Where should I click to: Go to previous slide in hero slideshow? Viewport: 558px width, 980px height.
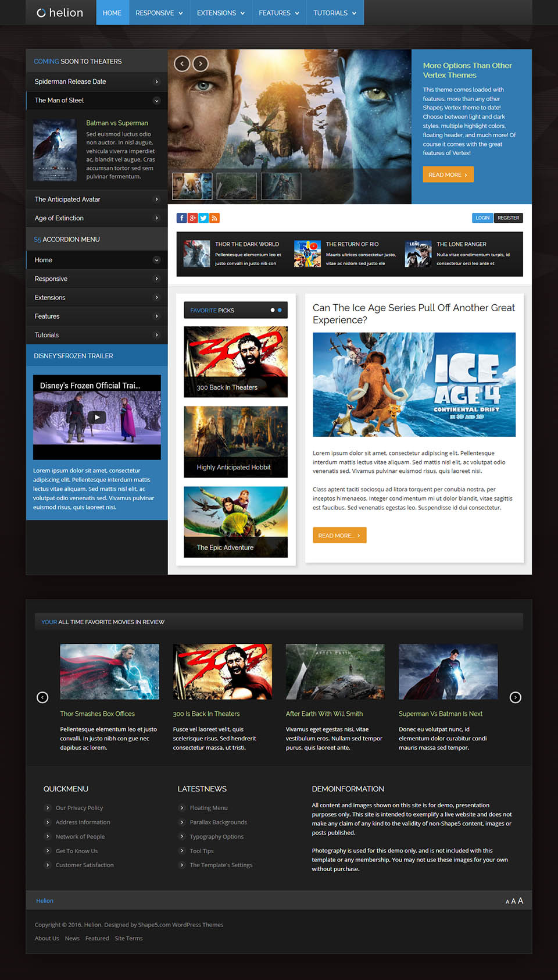[x=182, y=63]
